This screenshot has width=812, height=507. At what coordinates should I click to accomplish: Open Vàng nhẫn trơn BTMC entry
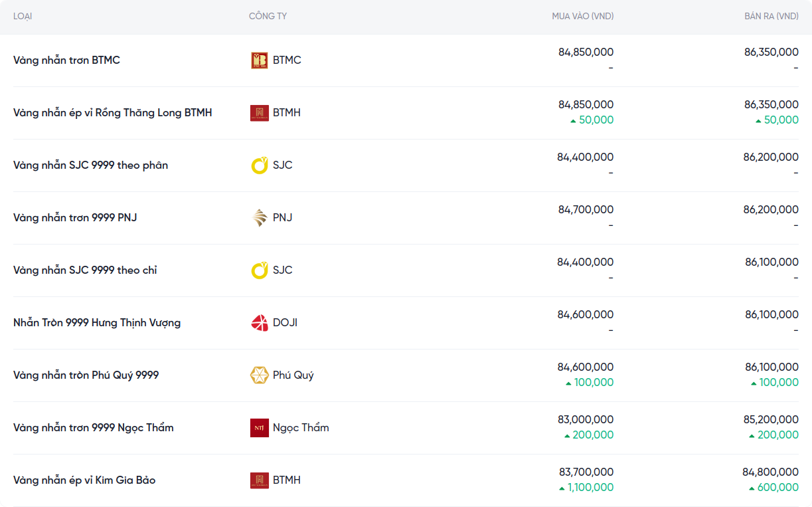[66, 60]
